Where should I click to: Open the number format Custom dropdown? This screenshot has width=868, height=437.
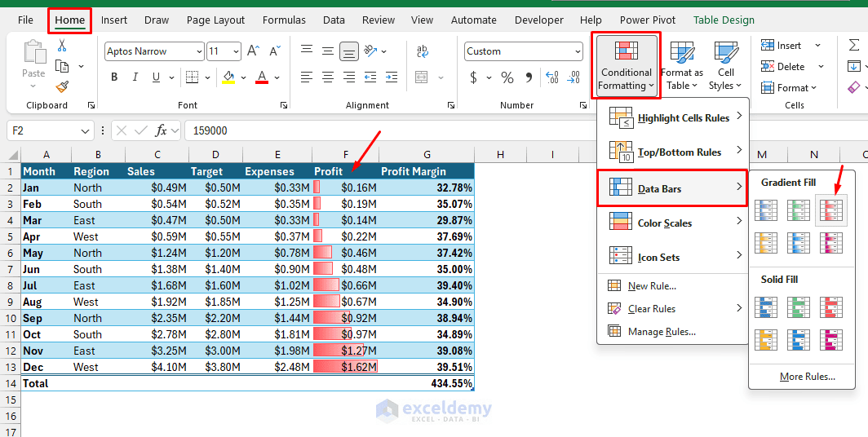[578, 51]
